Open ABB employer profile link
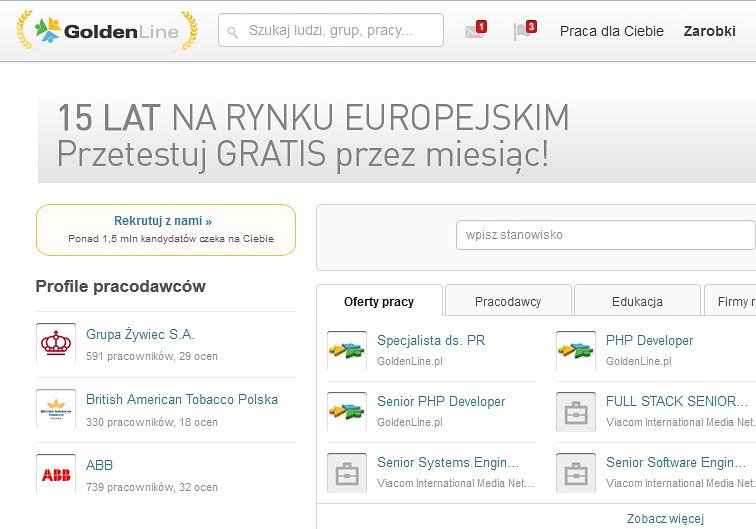 point(99,465)
